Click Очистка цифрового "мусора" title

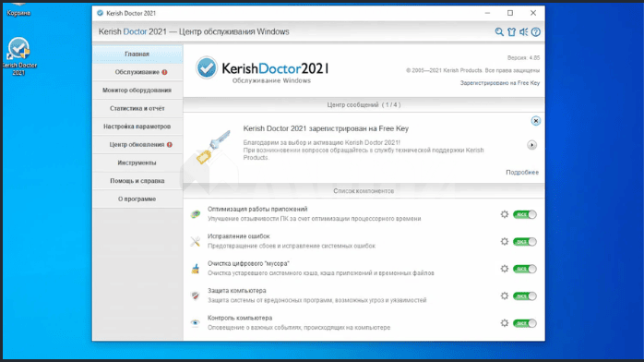click(x=248, y=263)
